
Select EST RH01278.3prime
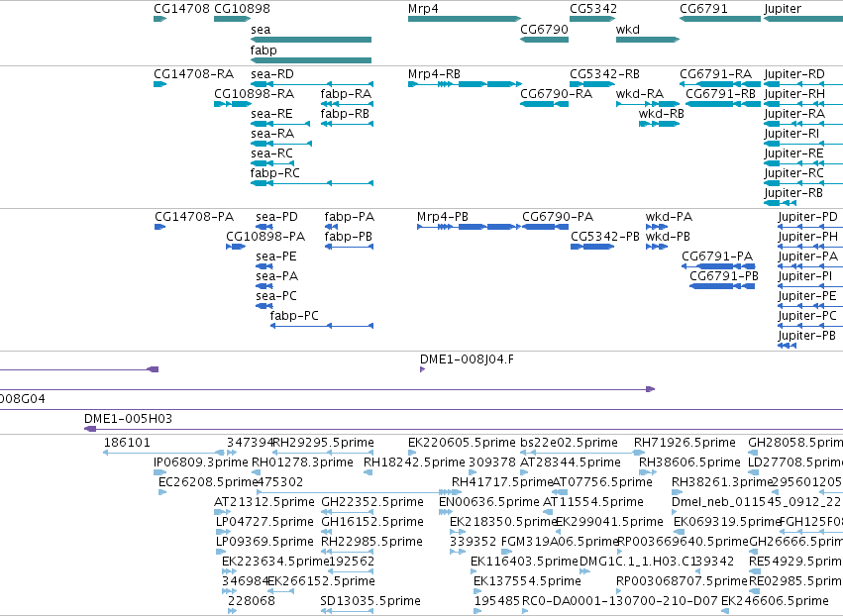tap(257, 472)
